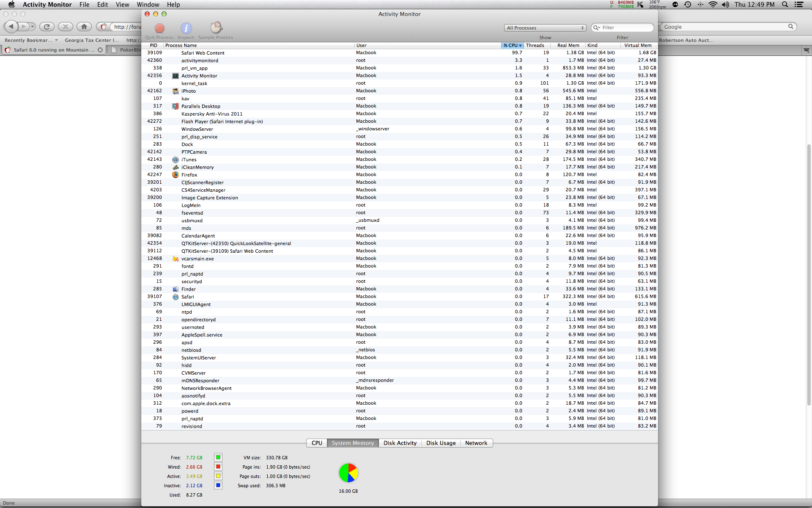Switch to the CPU tab

(x=317, y=443)
